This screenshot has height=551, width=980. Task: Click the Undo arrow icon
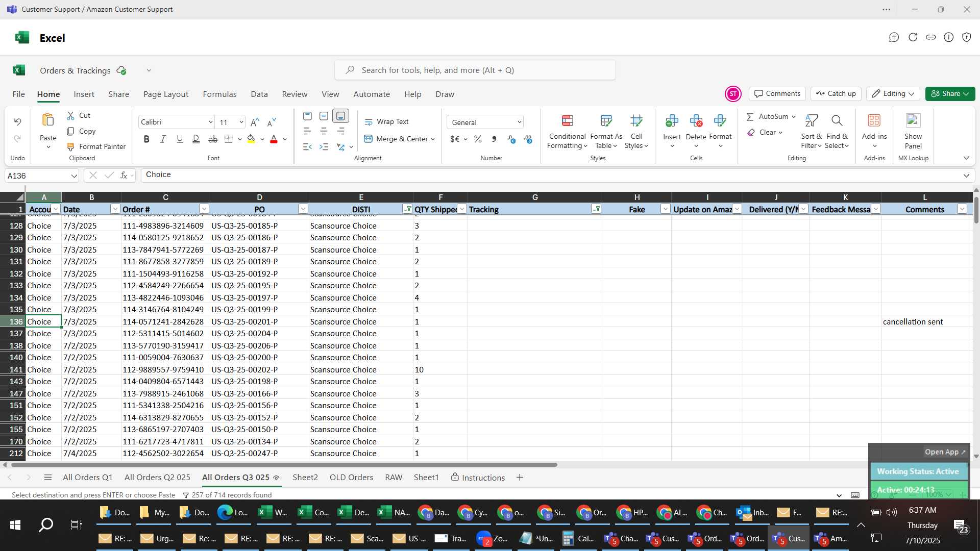coord(17,121)
